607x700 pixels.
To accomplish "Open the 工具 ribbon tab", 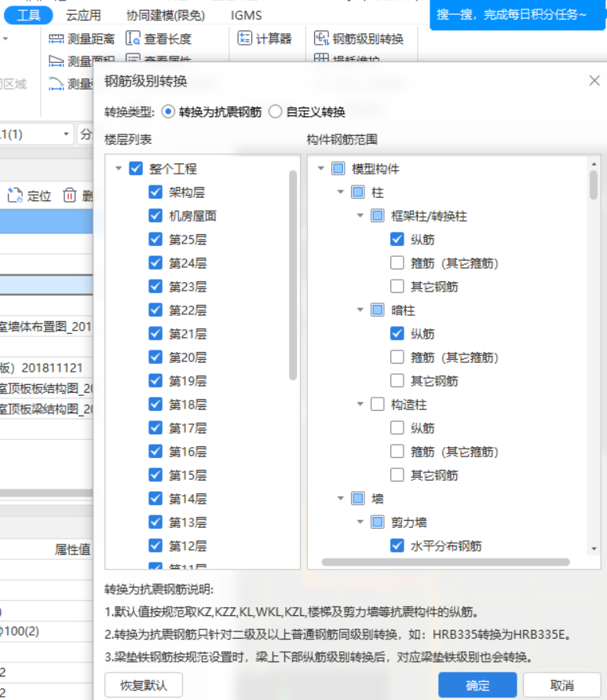I will pos(28,15).
